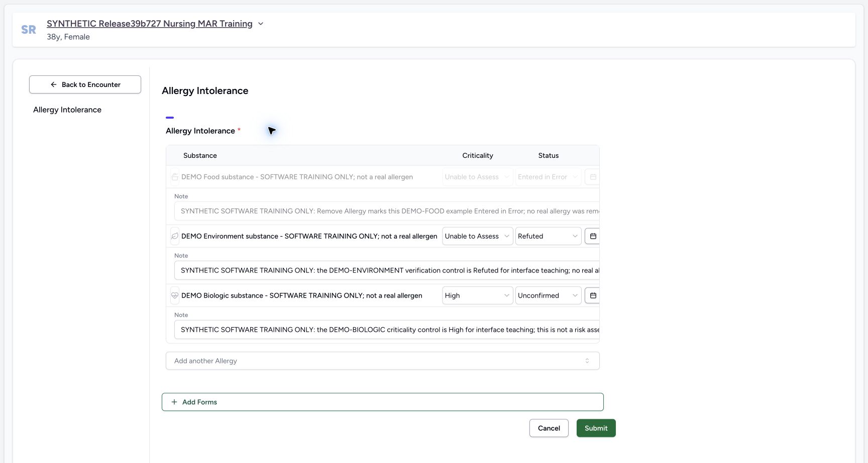Click the category icon beside DEMO Biologic substance
The height and width of the screenshot is (463, 868).
click(x=175, y=296)
